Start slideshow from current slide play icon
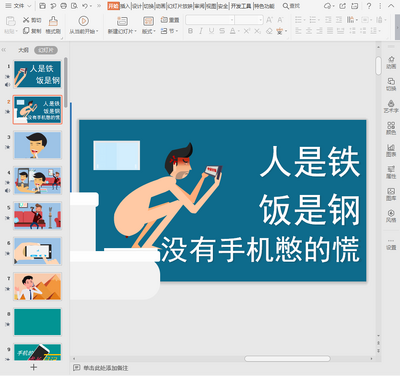Viewport: 400px width, 376px height. 83,21
